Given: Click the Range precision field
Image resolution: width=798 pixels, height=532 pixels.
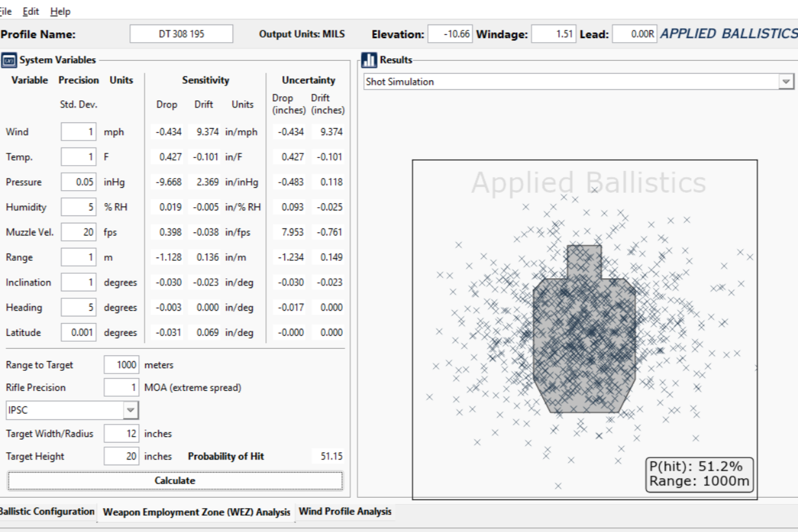Looking at the screenshot, I should coord(79,257).
